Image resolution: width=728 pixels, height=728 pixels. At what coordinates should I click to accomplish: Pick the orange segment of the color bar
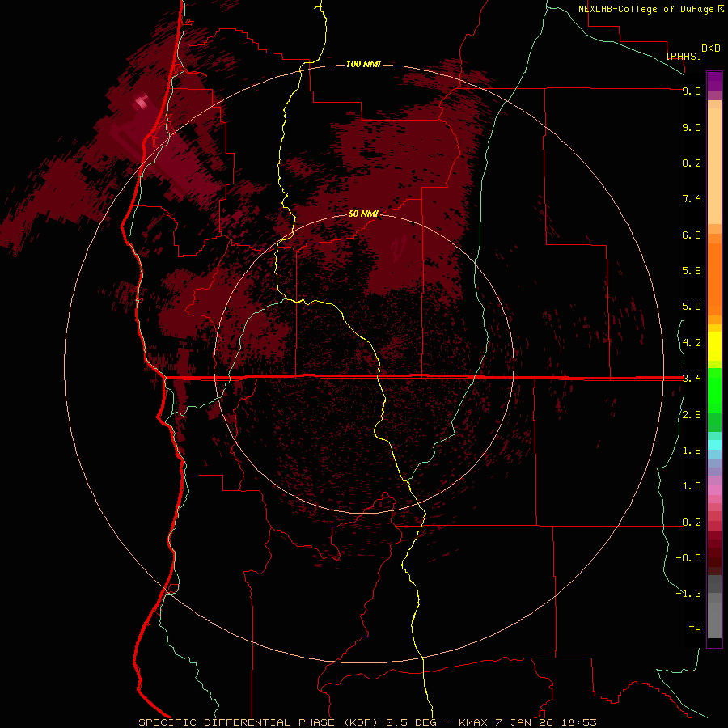[x=714, y=278]
